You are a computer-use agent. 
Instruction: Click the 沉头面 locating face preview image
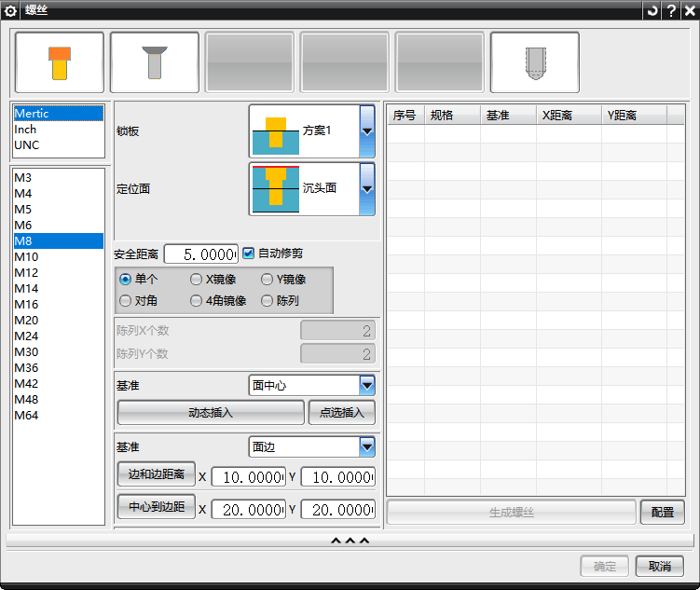pos(276,189)
